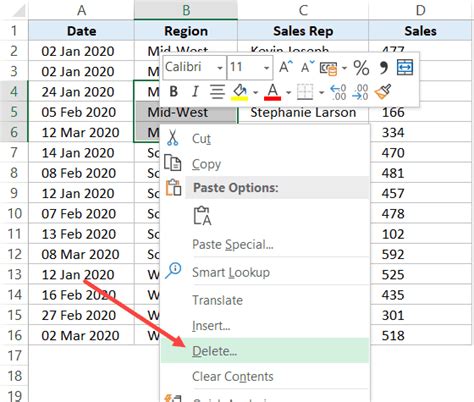Apply Percent Style from mini toolbar
This screenshot has width=474, height=402.
click(x=361, y=68)
